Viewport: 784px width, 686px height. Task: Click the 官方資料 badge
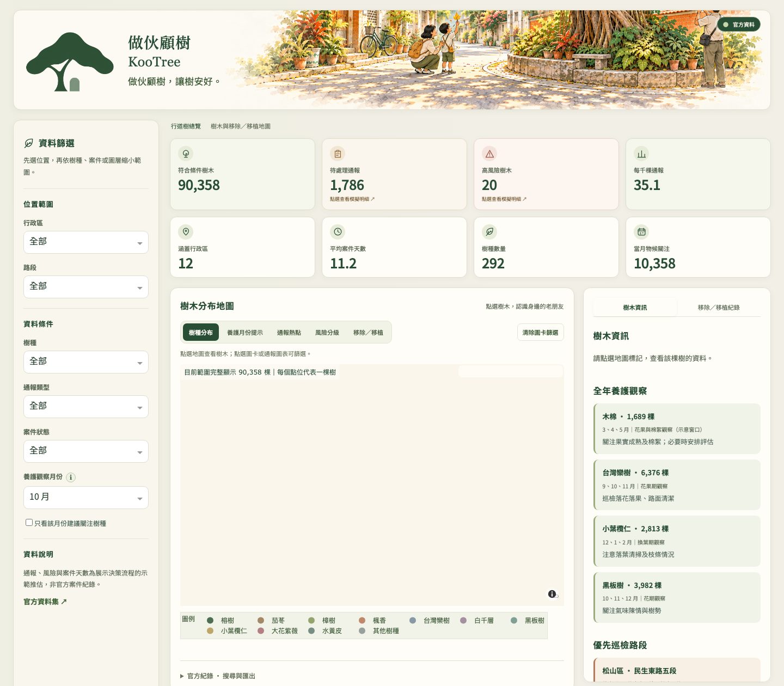coord(739,24)
